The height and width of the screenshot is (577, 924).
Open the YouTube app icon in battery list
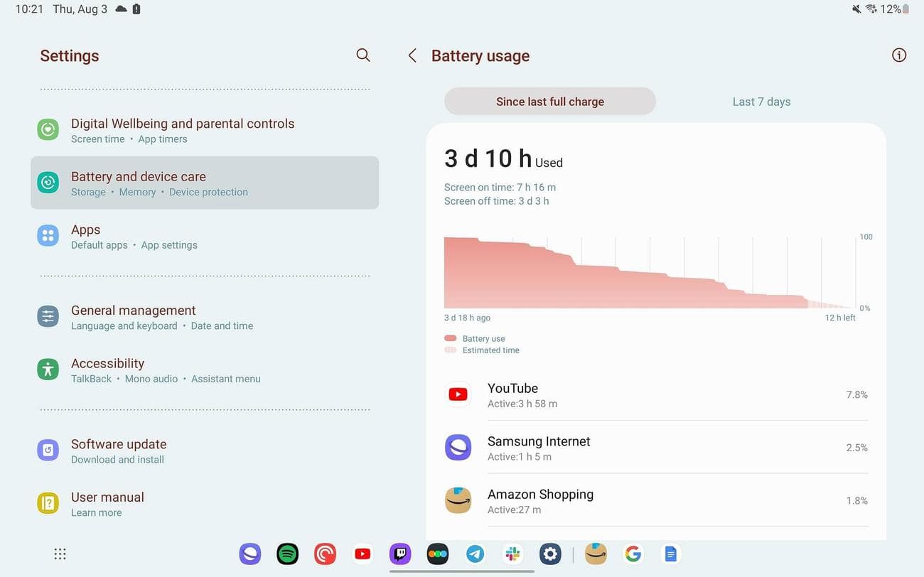[458, 394]
